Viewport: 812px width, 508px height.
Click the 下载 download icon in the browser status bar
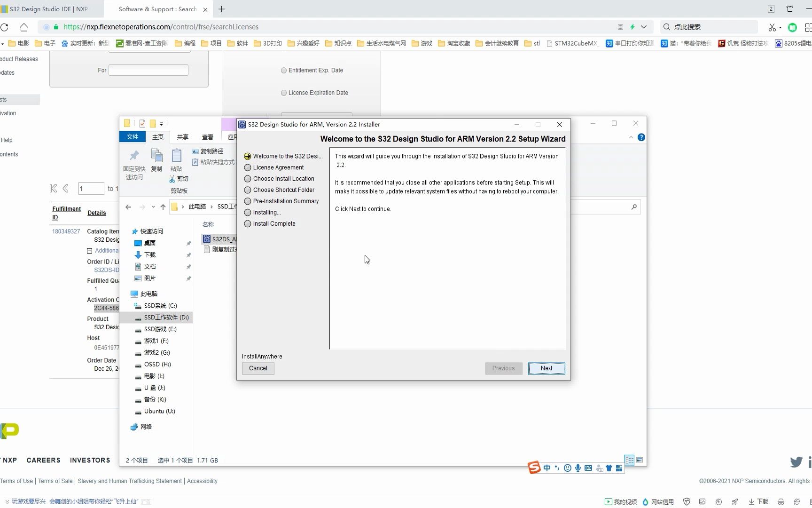click(751, 502)
